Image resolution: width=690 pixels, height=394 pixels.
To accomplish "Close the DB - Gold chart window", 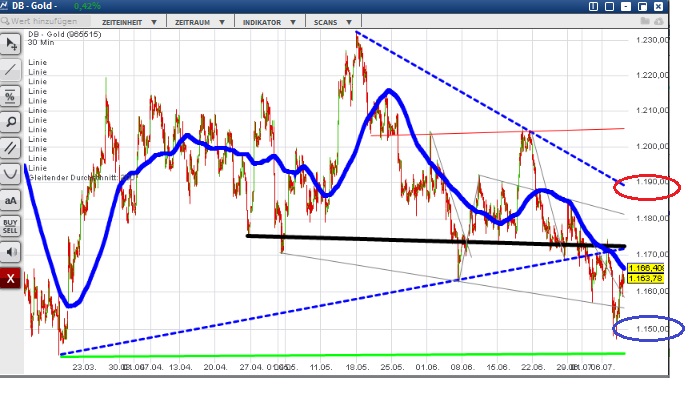I will click(x=658, y=6).
